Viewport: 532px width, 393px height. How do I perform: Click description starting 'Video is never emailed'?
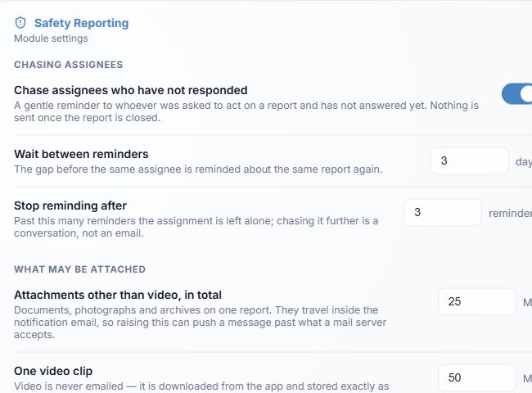pos(201,386)
